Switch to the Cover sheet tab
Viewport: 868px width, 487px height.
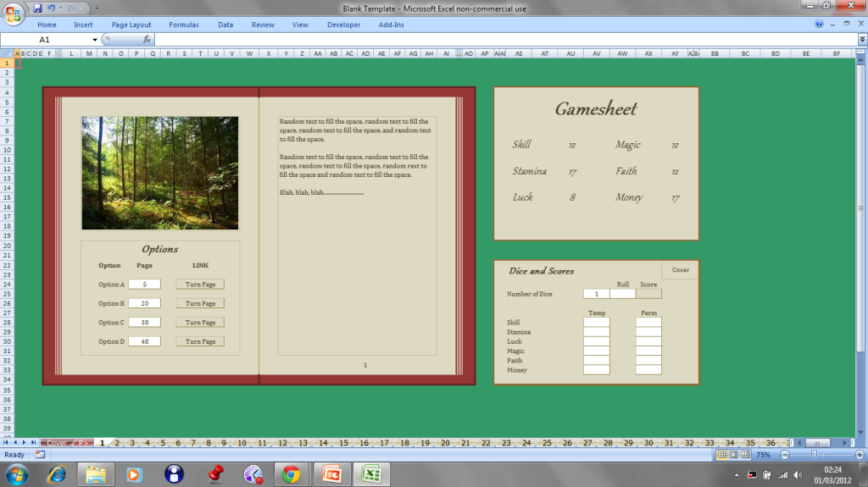coord(56,443)
